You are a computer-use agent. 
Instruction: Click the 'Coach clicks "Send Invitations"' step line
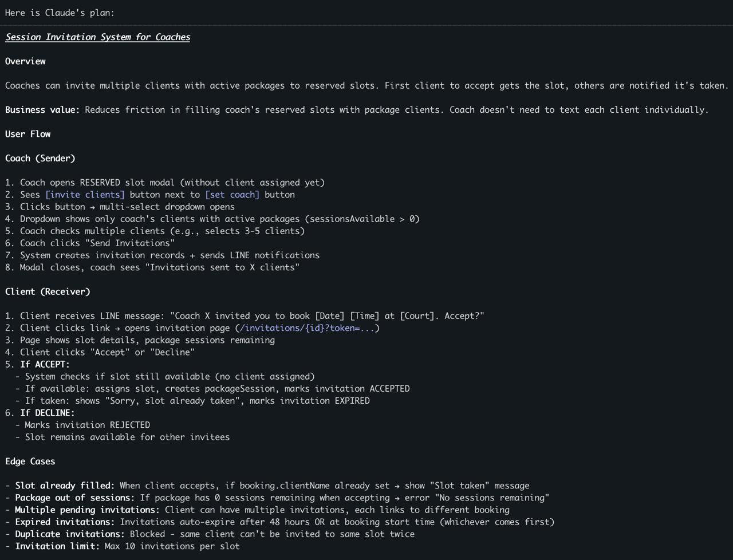97,243
